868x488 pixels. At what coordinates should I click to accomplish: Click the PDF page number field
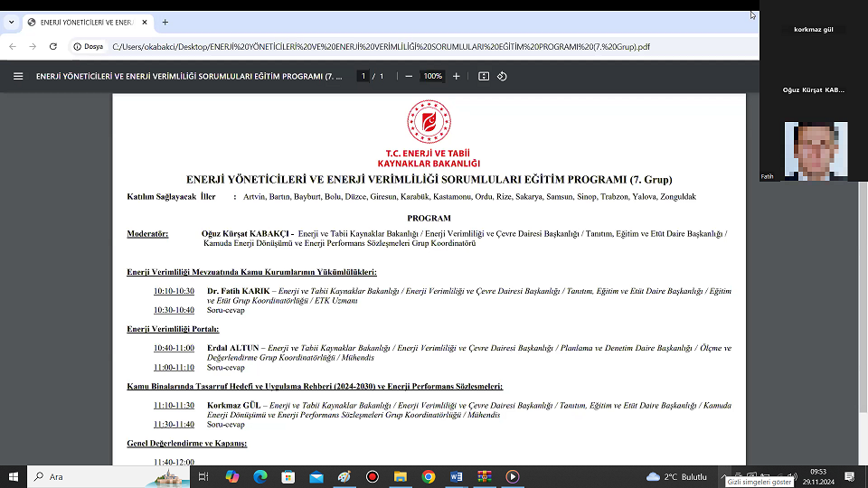[363, 76]
